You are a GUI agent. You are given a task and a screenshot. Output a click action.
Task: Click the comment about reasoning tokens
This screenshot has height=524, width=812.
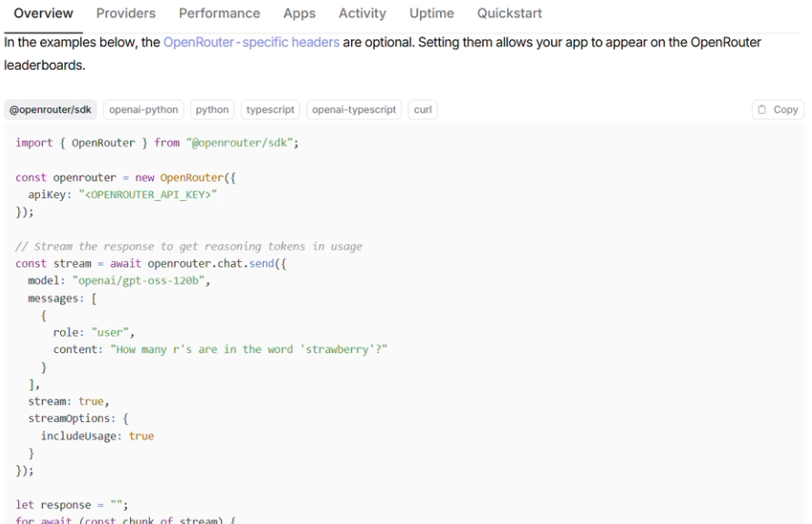[x=189, y=247]
